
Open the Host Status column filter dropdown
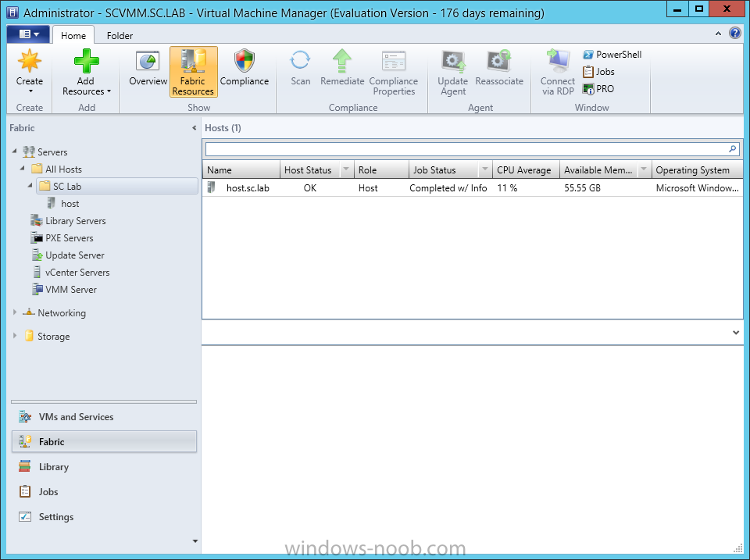pos(346,169)
